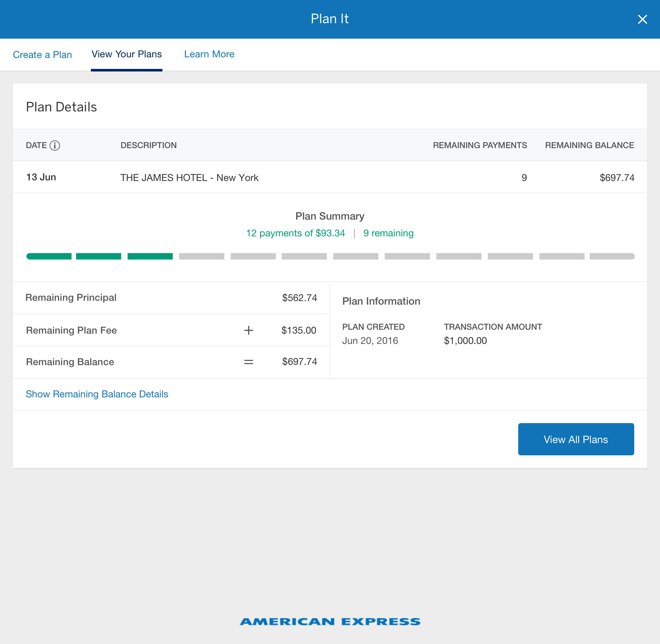The image size is (660, 644).
Task: Click the Transaction Amount value $1,000.00
Action: 466,341
